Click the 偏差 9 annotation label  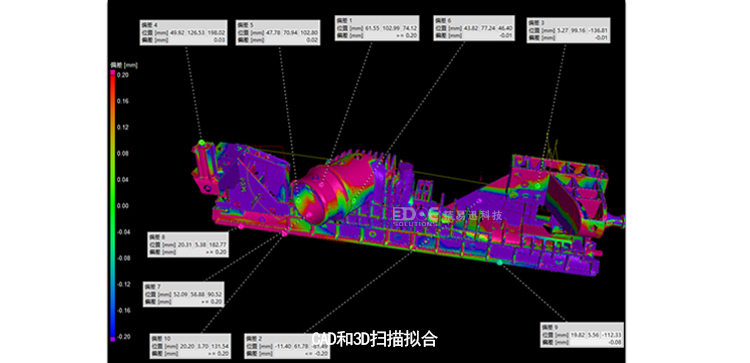click(x=582, y=335)
